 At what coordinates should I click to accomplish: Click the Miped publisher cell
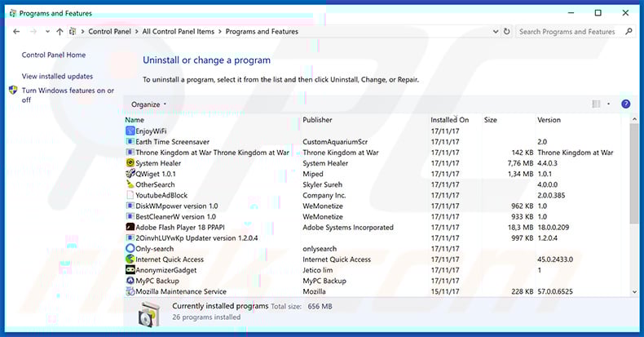point(312,174)
